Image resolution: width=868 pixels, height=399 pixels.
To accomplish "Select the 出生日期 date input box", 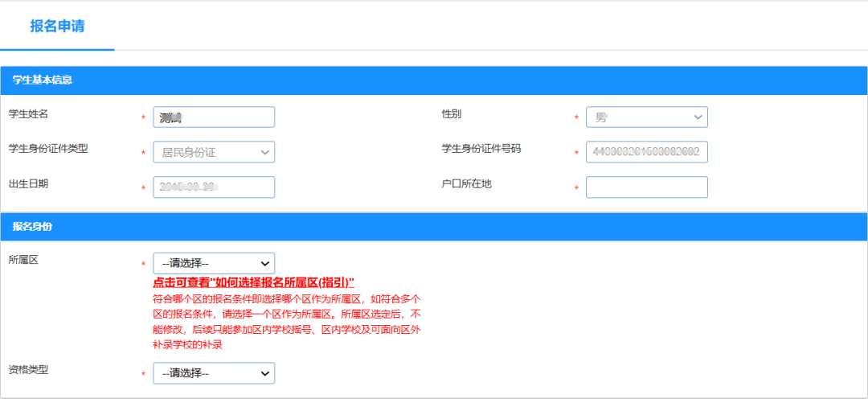I will click(x=214, y=187).
